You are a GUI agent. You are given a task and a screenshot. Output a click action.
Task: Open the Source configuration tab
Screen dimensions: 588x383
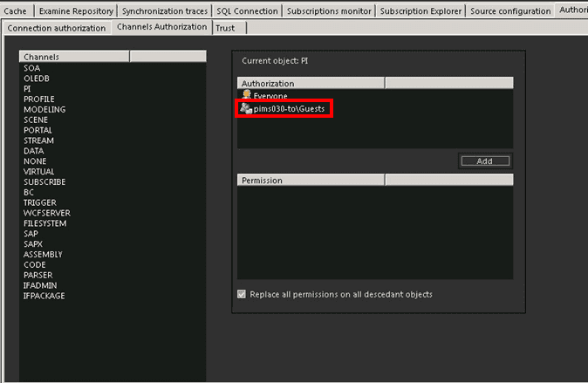click(510, 11)
